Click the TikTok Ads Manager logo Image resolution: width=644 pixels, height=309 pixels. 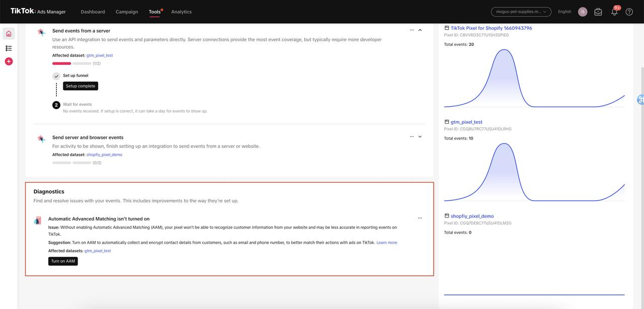coord(38,12)
